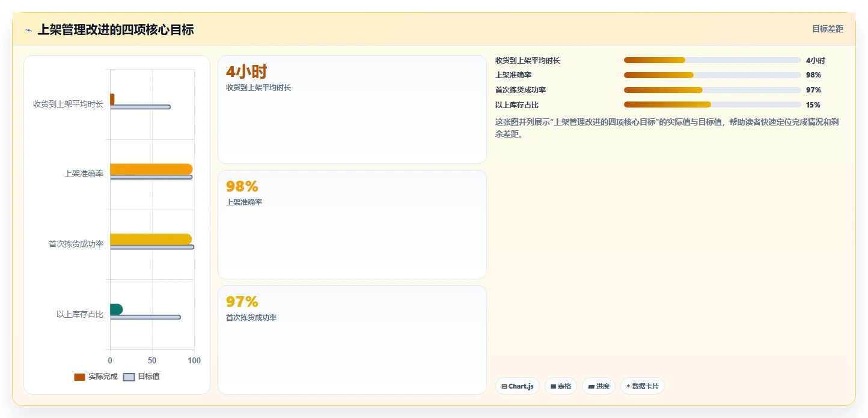Image resolution: width=868 pixels, height=418 pixels.
Task: Click the 15% value beside the progress bar
Action: 813,104
